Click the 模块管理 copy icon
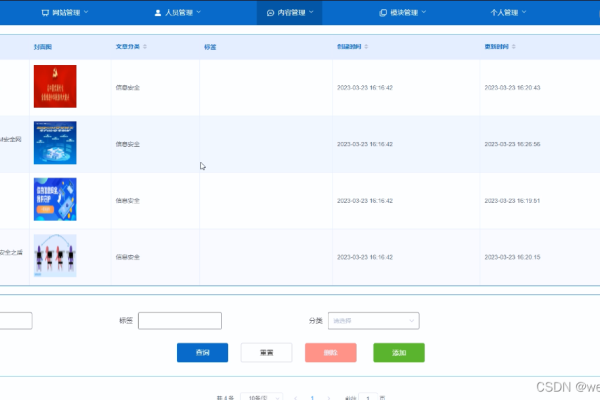 383,13
